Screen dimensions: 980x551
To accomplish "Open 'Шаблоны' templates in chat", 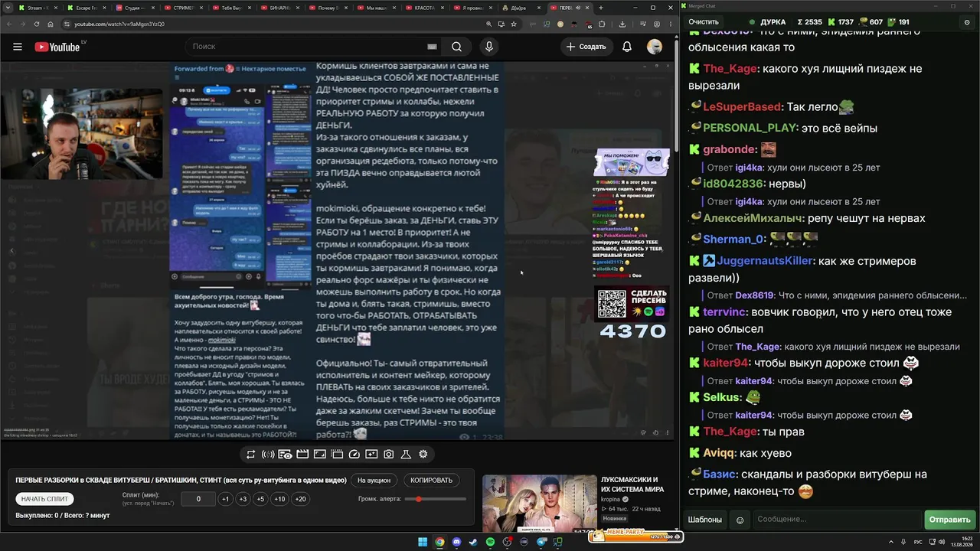I will 704,520.
